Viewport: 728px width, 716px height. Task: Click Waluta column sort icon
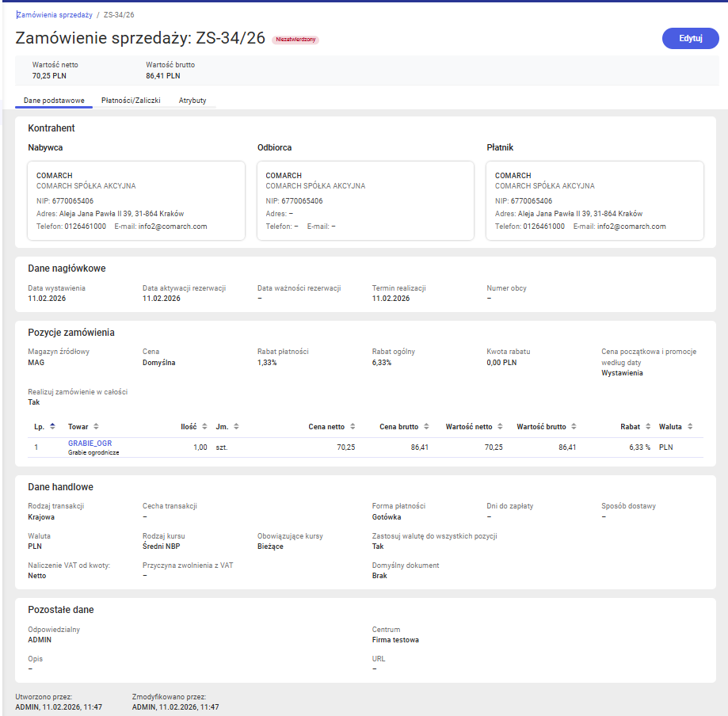pyautogui.click(x=690, y=427)
